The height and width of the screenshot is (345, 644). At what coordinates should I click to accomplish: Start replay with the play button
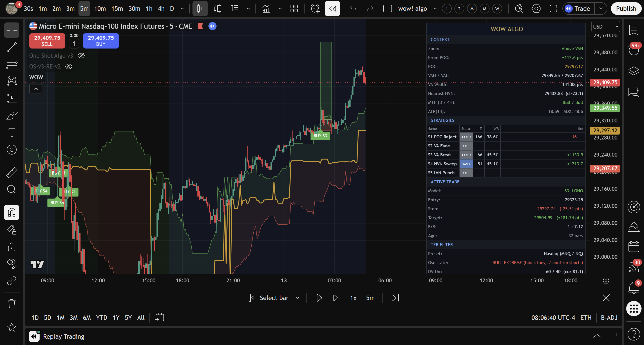[x=319, y=298]
